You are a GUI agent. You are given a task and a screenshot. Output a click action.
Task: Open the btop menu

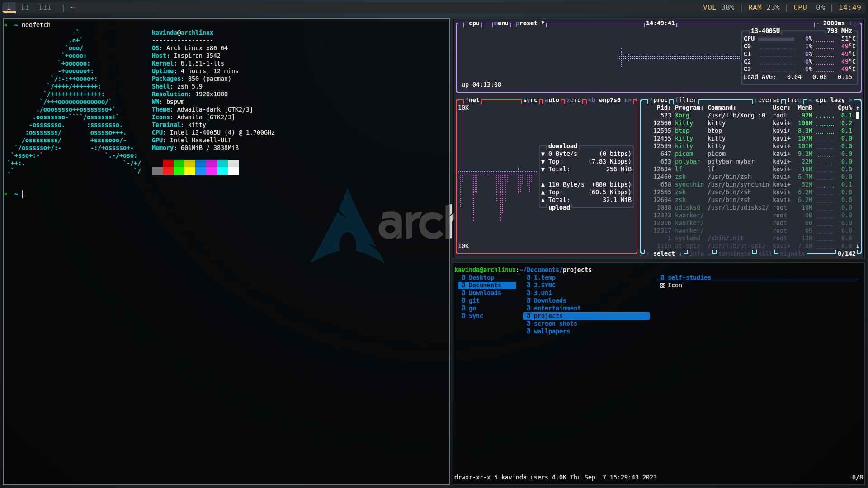(501, 23)
